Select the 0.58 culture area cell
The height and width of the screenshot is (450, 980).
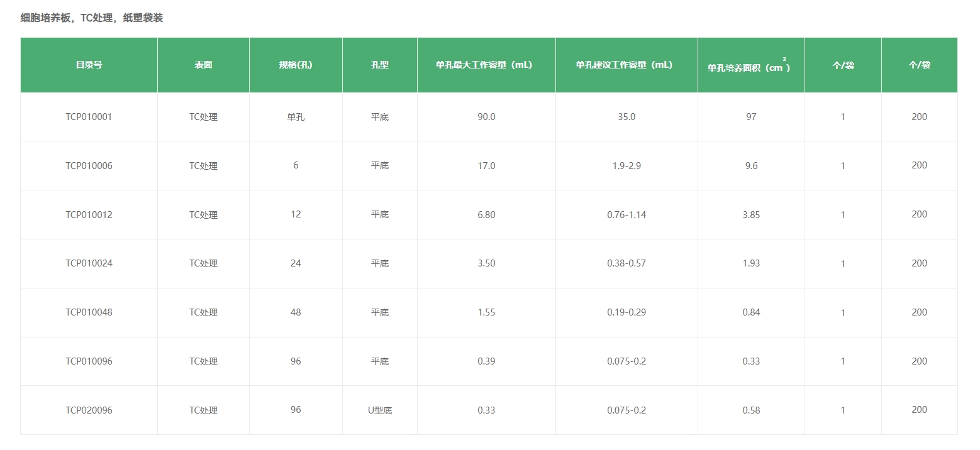(751, 410)
